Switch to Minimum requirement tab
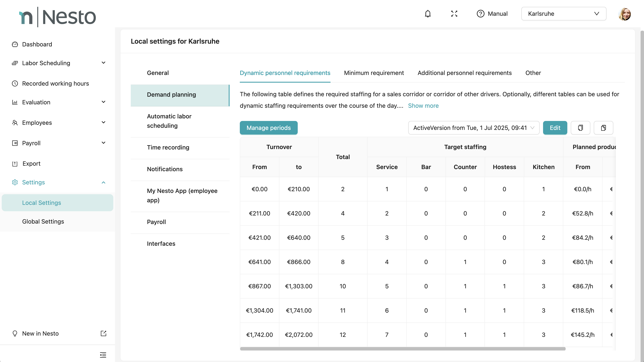644x362 pixels. pyautogui.click(x=374, y=73)
